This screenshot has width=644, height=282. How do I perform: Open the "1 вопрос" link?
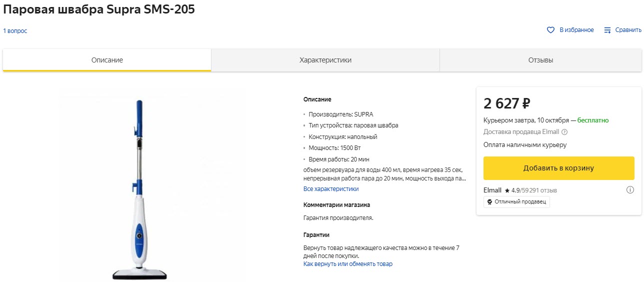point(15,31)
